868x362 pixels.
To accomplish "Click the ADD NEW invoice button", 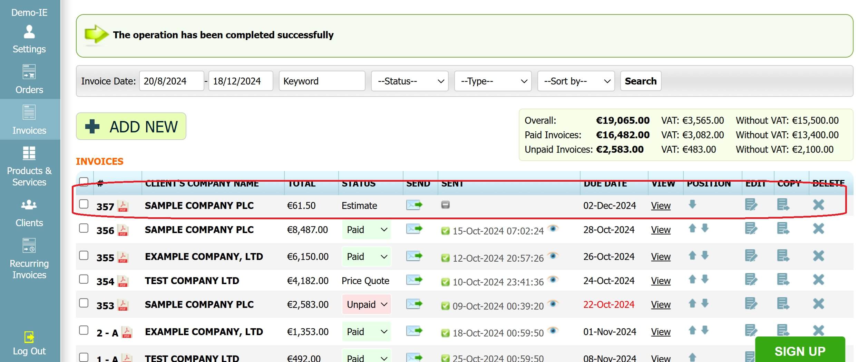I will pos(131,126).
